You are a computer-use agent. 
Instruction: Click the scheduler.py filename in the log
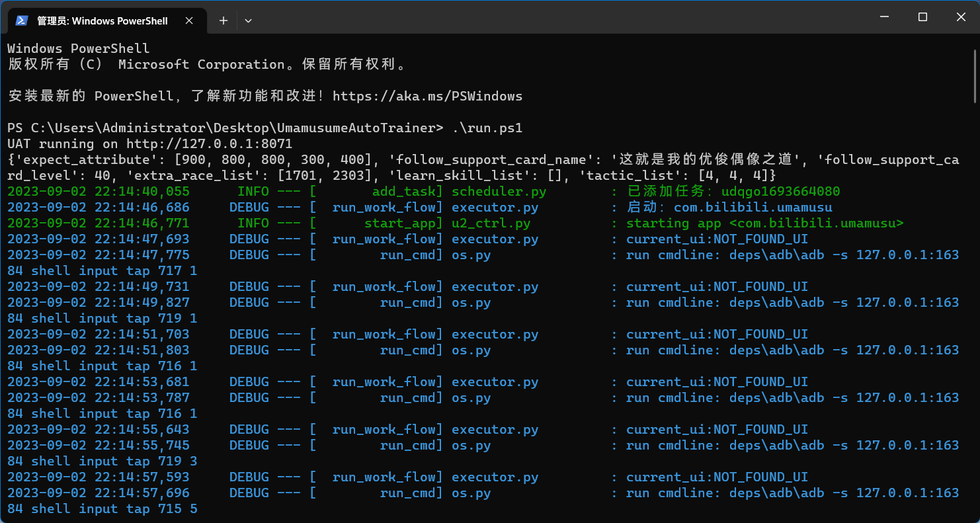[499, 191]
